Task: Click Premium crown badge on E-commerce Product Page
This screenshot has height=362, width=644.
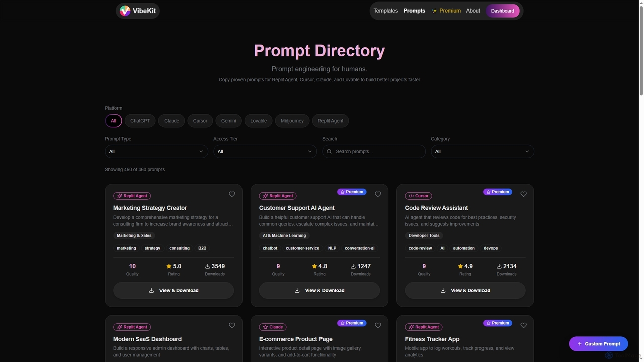Action: (352, 323)
